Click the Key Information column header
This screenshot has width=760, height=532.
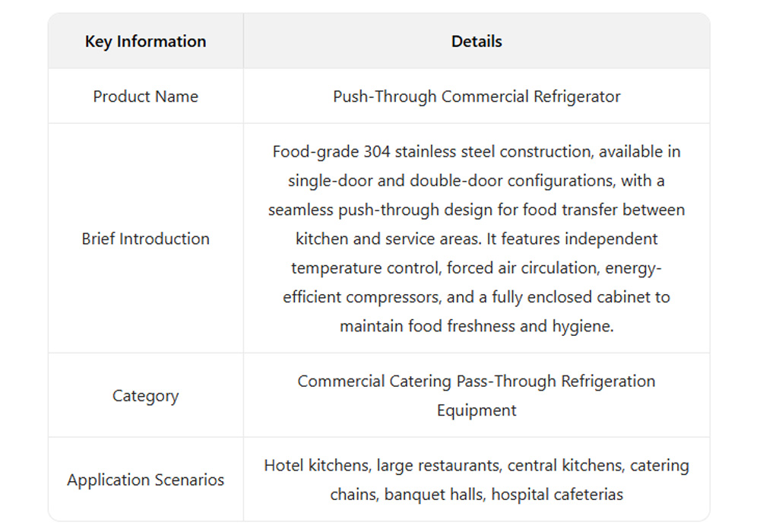tap(145, 42)
